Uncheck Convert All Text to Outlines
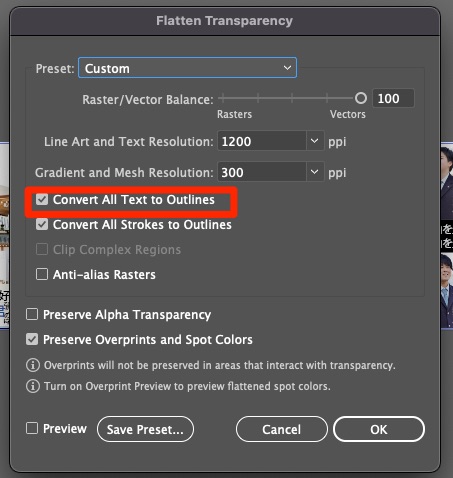Screen dimensions: 453x478 pos(42,200)
